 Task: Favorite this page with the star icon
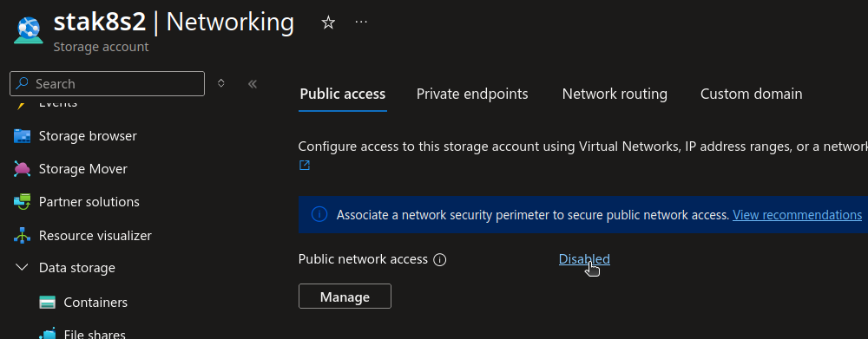pos(328,23)
